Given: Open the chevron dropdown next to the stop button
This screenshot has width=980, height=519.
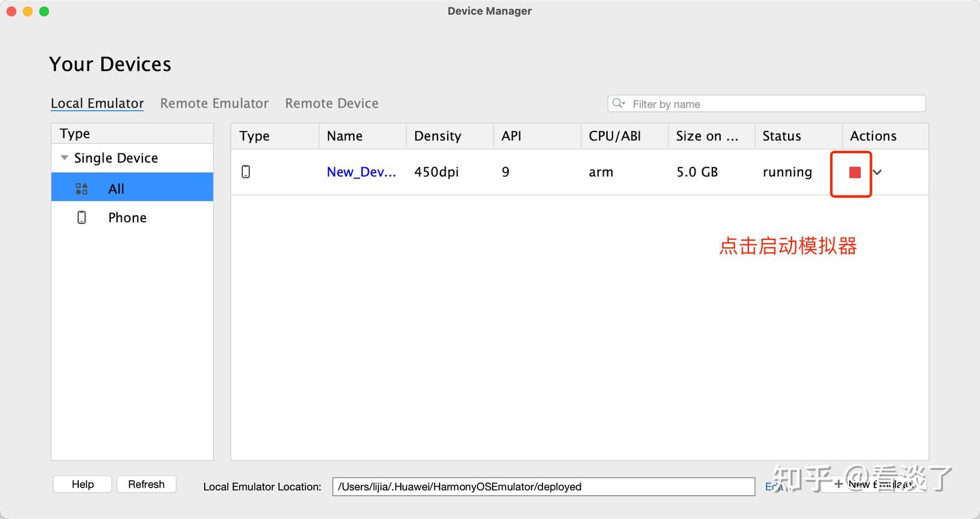Looking at the screenshot, I should (x=877, y=173).
